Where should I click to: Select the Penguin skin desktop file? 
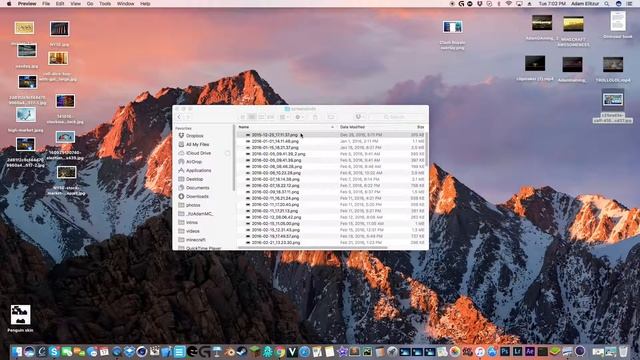click(x=20, y=318)
